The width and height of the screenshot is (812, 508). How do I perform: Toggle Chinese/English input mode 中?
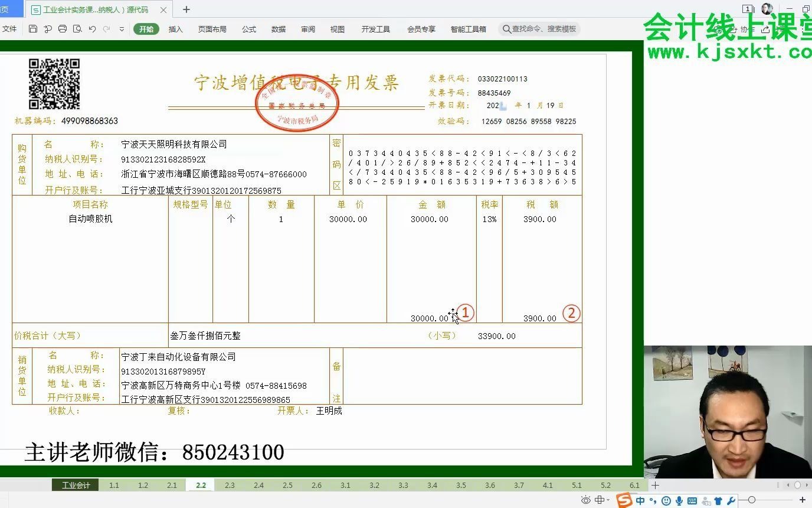pyautogui.click(x=640, y=501)
